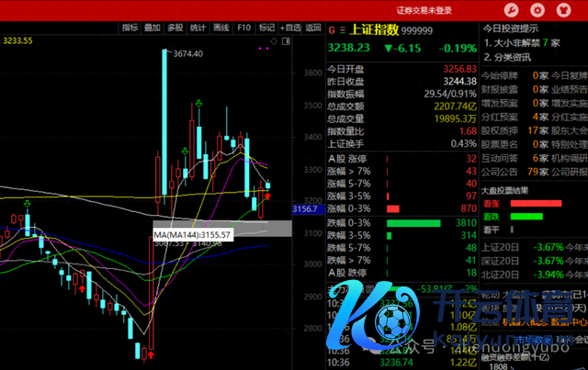
Task: Select the 叠加 overlay toolbar button
Action: pyautogui.click(x=153, y=28)
